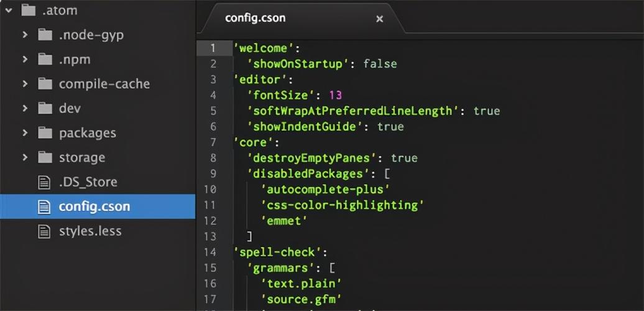Switch to the config.cson editor tab
This screenshot has height=311, width=644.
click(x=255, y=19)
